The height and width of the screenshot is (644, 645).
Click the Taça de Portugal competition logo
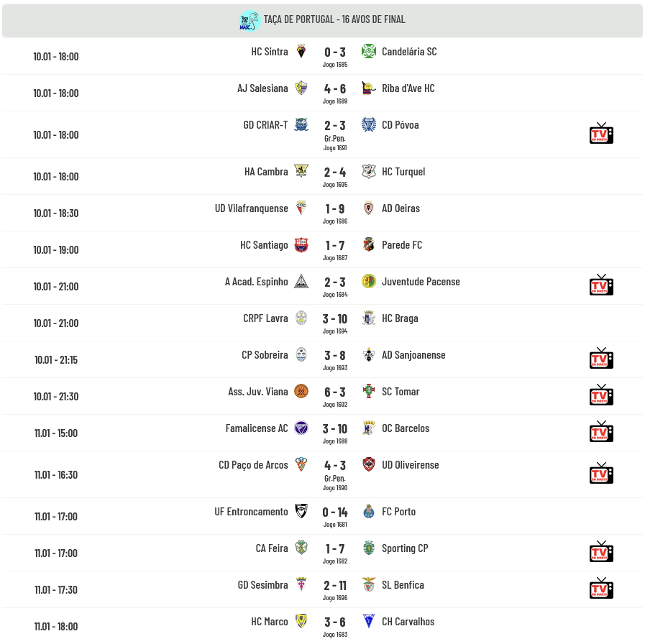tap(250, 20)
